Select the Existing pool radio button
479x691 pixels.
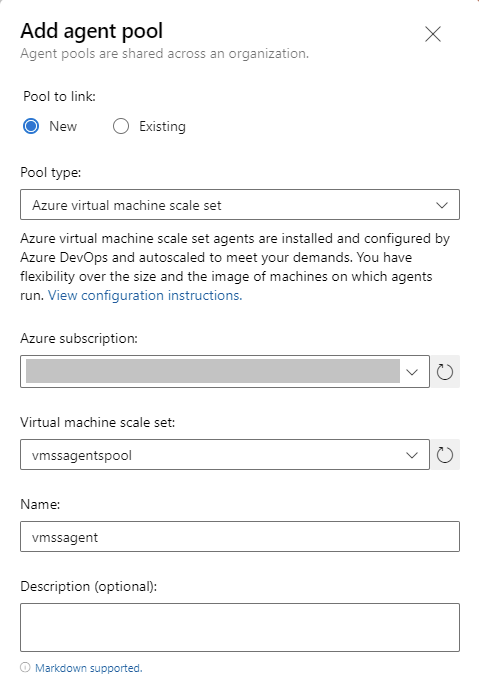coord(121,126)
